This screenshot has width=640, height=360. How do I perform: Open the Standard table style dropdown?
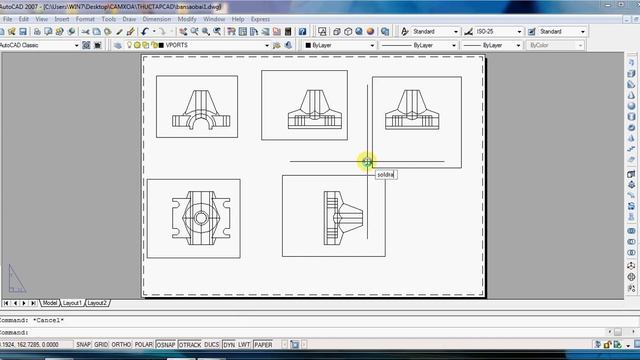[x=582, y=31]
